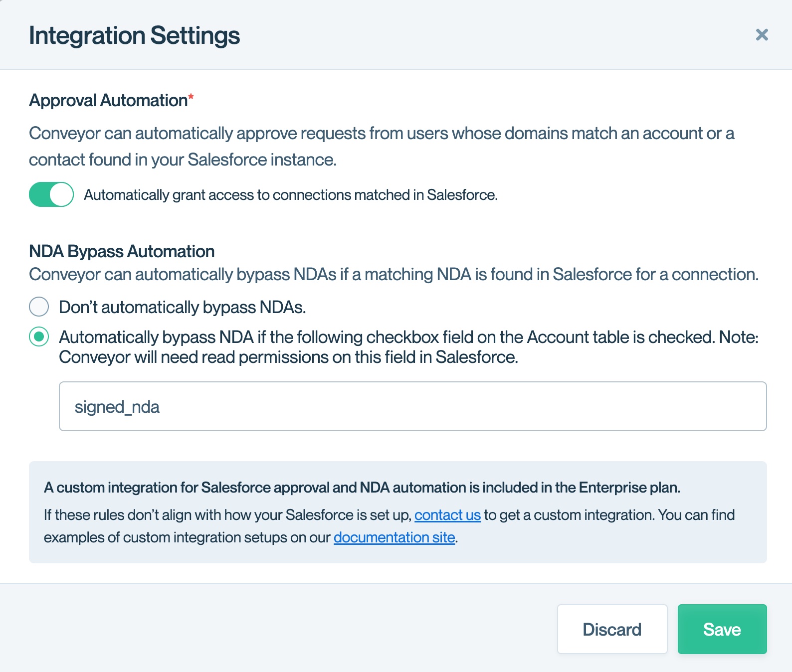The height and width of the screenshot is (672, 792).
Task: Click the "Automatically grant access to connections" label text
Action: (x=290, y=195)
